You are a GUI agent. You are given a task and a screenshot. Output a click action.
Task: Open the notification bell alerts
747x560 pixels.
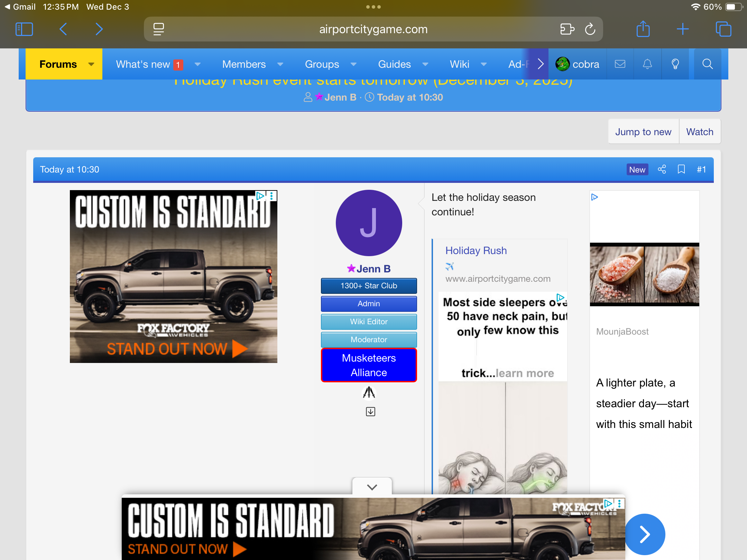647,64
